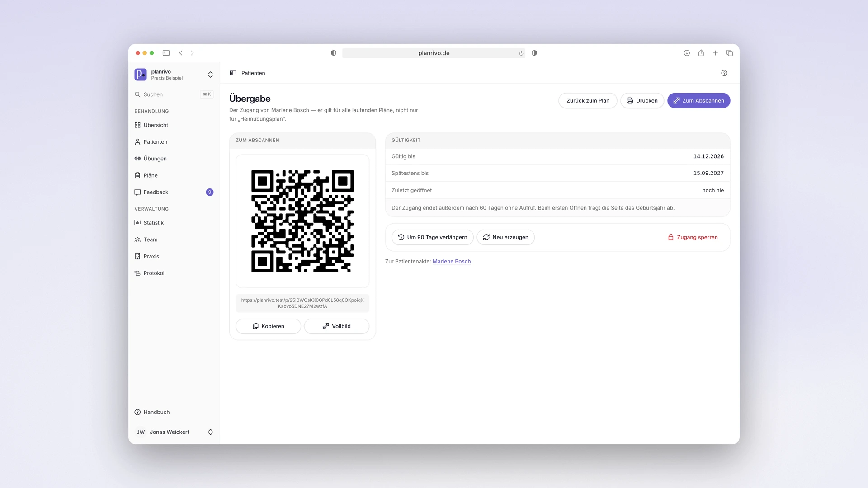The height and width of the screenshot is (488, 868).
Task: Click the privacy shield icon left of address bar
Action: coord(334,53)
